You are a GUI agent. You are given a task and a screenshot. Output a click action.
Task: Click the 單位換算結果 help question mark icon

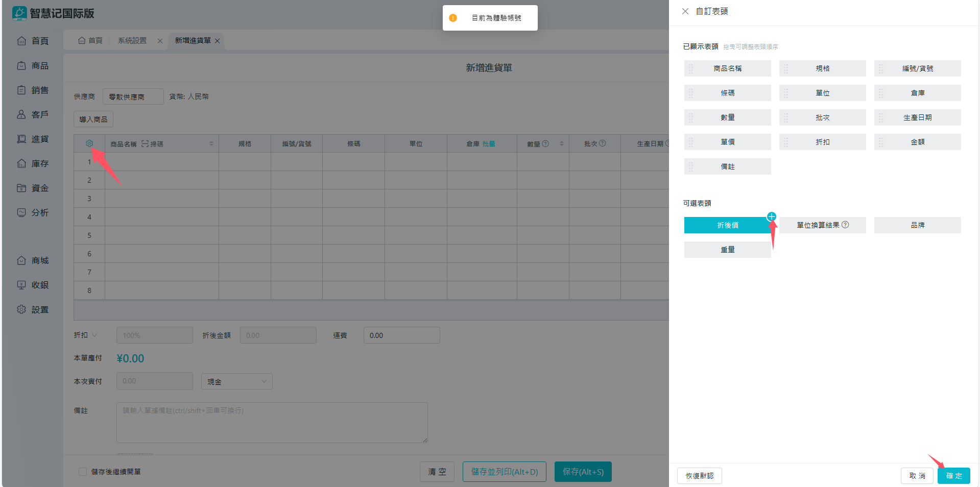pyautogui.click(x=845, y=225)
